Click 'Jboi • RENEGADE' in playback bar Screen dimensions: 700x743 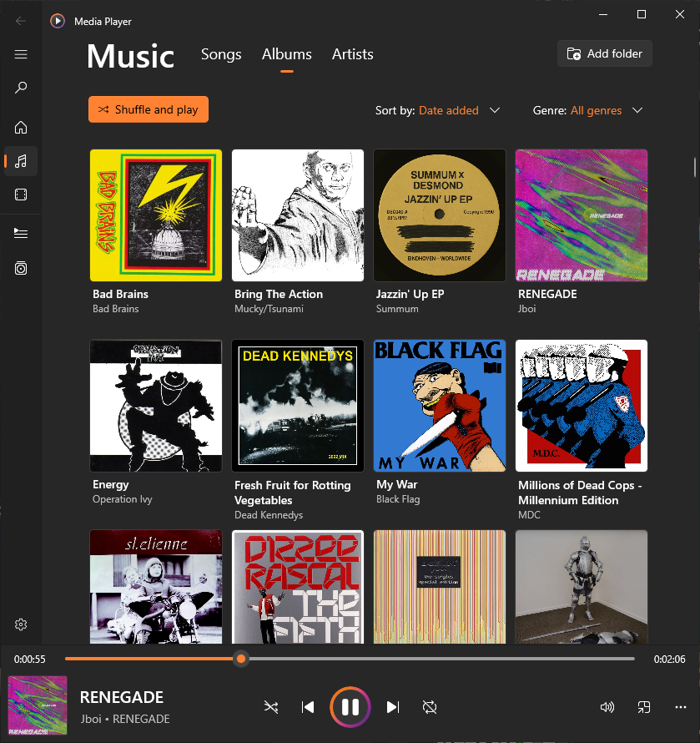pyautogui.click(x=125, y=720)
